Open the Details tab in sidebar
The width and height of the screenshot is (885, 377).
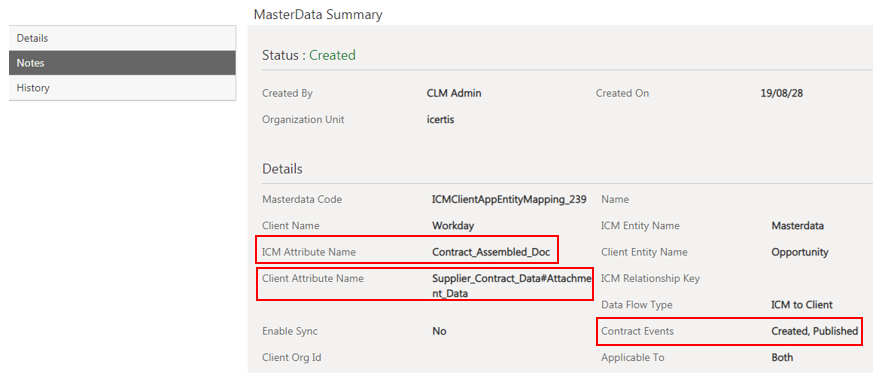pos(122,38)
